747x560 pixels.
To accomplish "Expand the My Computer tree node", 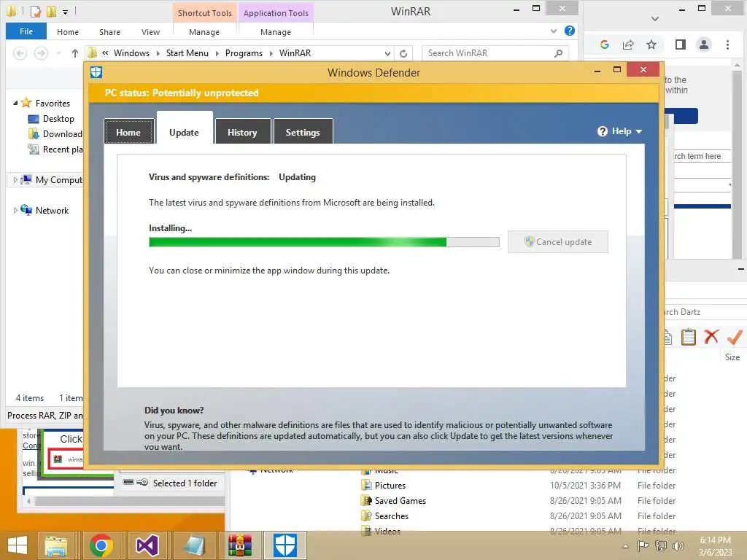I will coord(15,179).
